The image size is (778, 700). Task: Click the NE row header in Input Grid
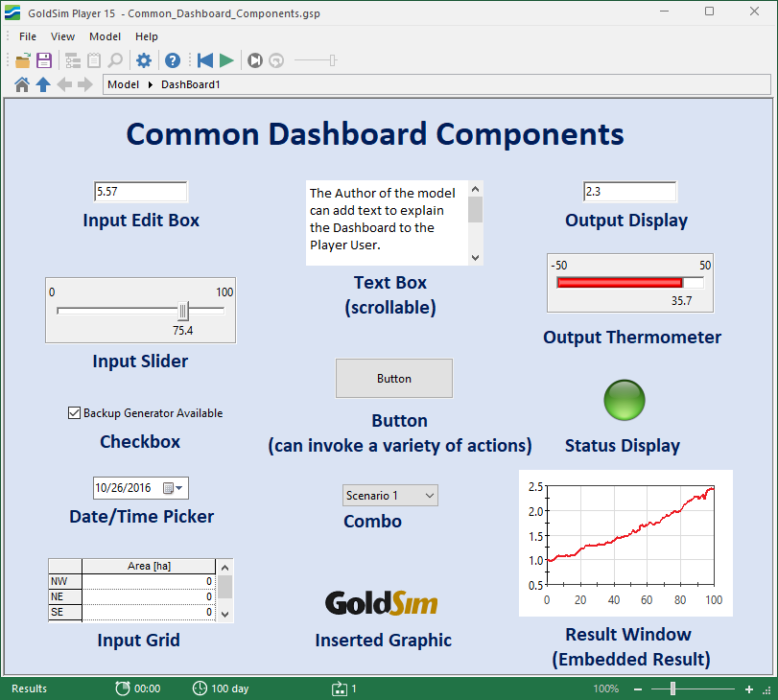pyautogui.click(x=65, y=596)
